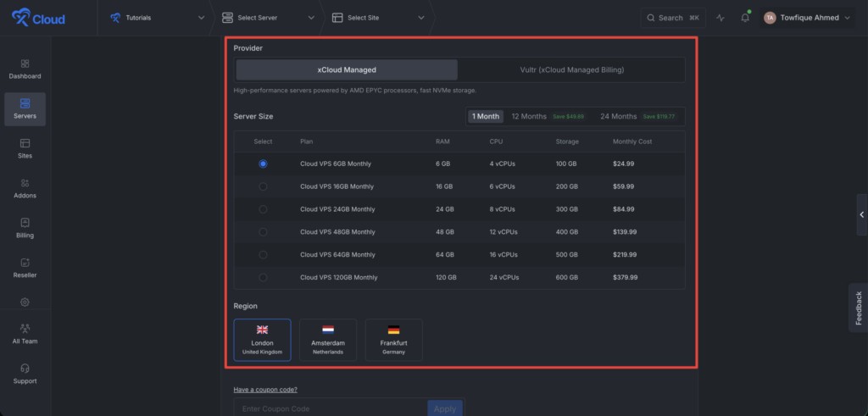Click the settings gear in sidebar
The width and height of the screenshot is (868, 416).
25,302
